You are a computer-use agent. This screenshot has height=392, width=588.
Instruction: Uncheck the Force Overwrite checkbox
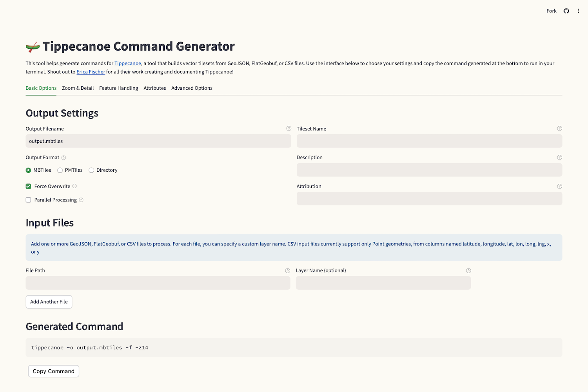28,186
